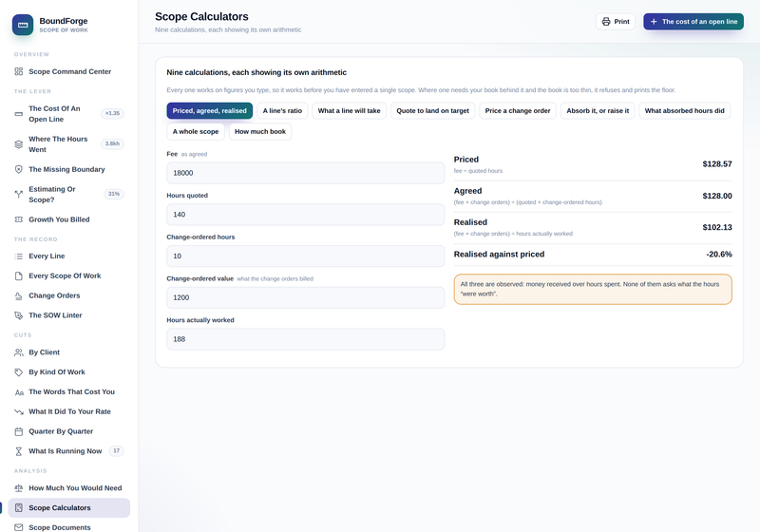Image resolution: width=760 pixels, height=532 pixels.
Task: Click the printer icon in Print button
Action: coord(606,21)
